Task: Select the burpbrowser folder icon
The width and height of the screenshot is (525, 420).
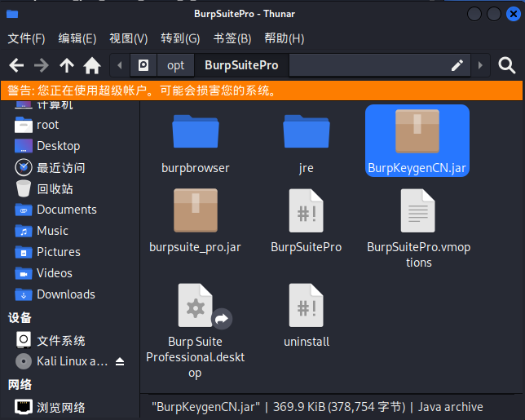Action: (x=196, y=131)
